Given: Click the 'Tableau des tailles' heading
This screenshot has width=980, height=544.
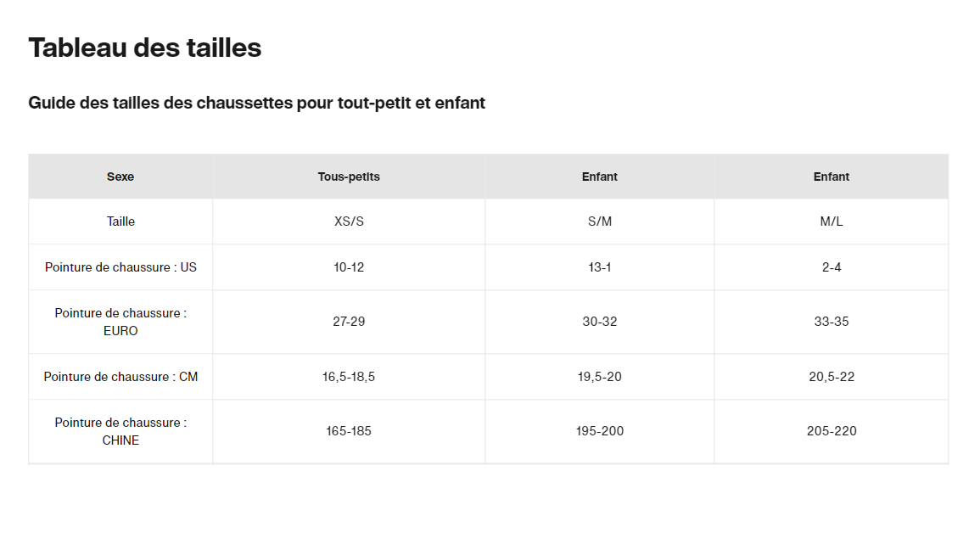Looking at the screenshot, I should 145,48.
